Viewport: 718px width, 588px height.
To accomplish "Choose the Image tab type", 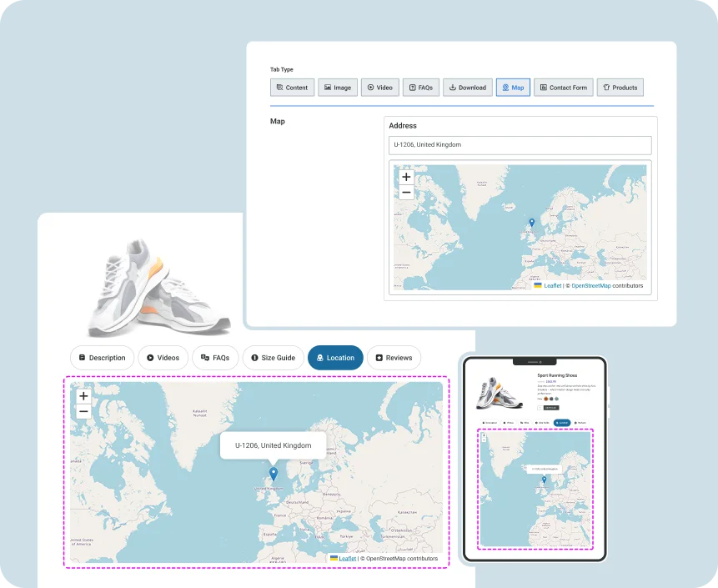I will coord(337,88).
